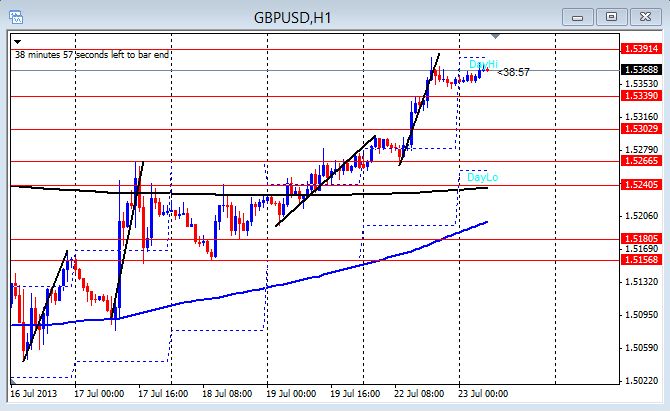Click the 1.50590 price scale value

tap(641, 348)
